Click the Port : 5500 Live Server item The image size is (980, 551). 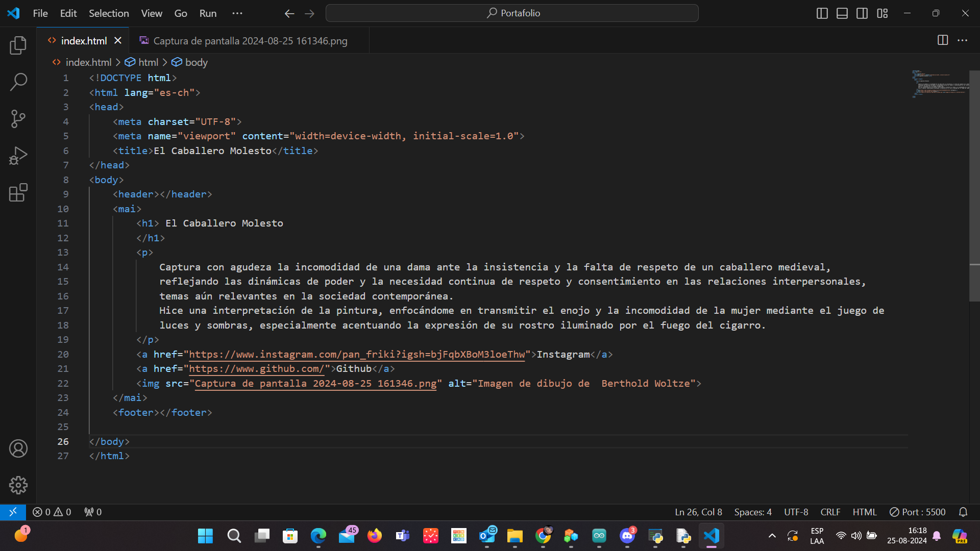917,512
